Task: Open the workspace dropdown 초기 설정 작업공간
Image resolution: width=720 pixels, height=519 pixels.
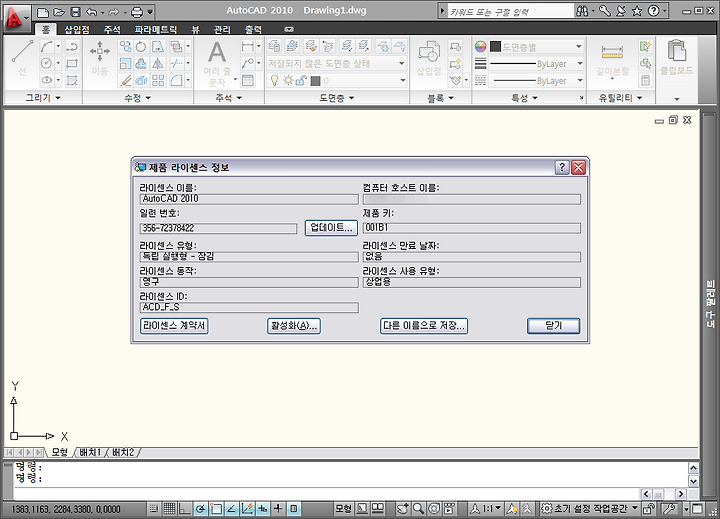Action: point(590,508)
